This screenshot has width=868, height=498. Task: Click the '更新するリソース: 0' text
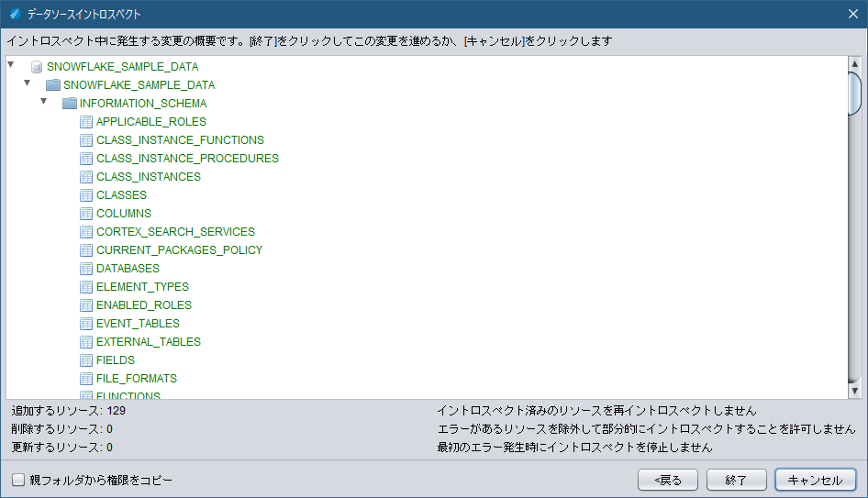(x=62, y=447)
